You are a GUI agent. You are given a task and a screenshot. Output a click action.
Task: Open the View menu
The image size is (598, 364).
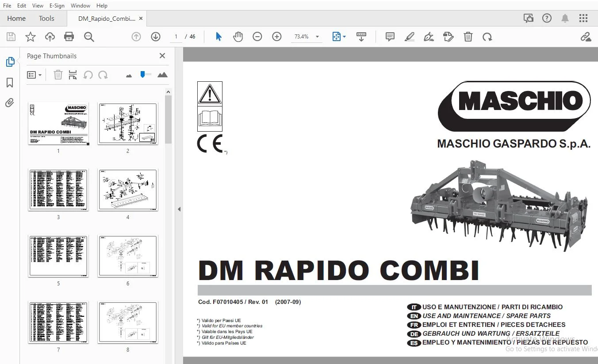pyautogui.click(x=38, y=5)
